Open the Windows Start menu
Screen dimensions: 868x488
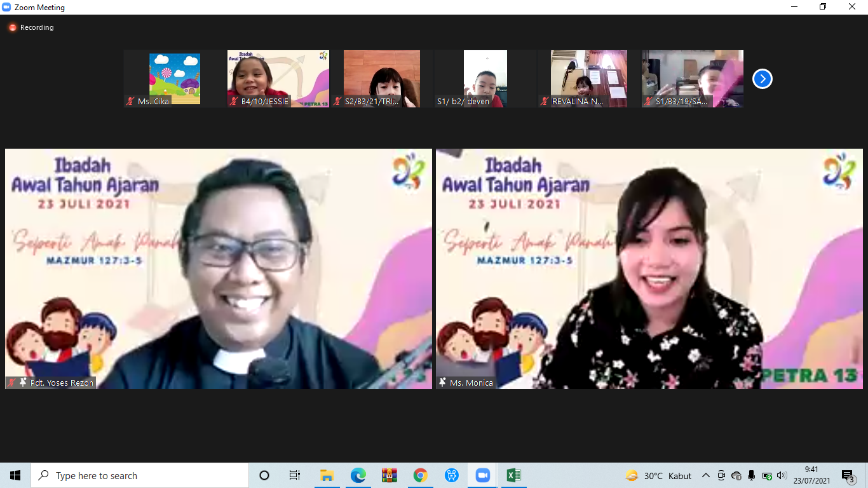[15, 475]
